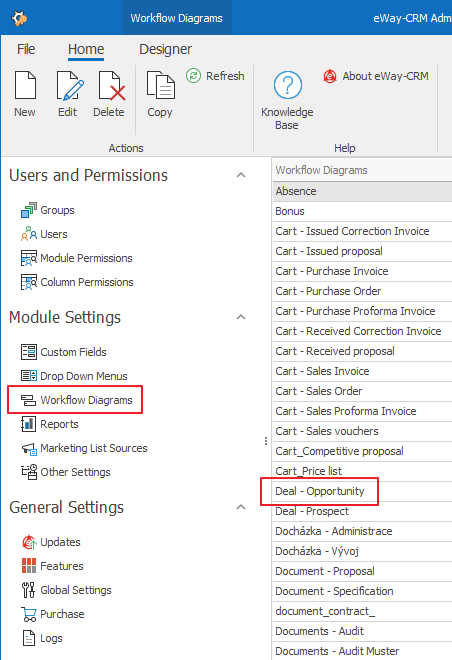Open the Global Settings label
Image resolution: width=452 pixels, height=660 pixels.
(76, 590)
